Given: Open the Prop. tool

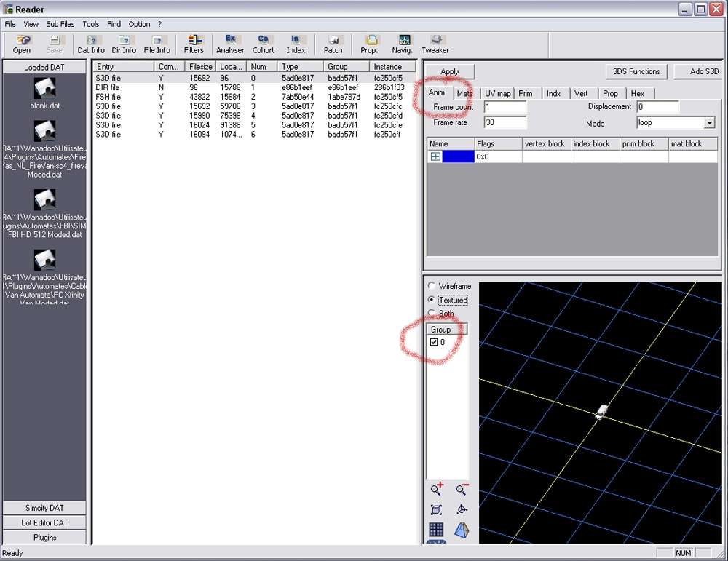Looking at the screenshot, I should pyautogui.click(x=370, y=44).
